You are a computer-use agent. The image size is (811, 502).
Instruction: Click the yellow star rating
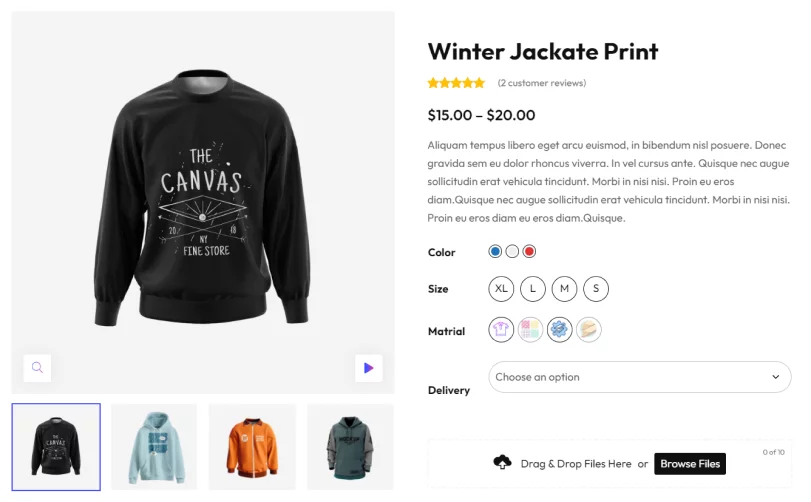click(x=456, y=83)
